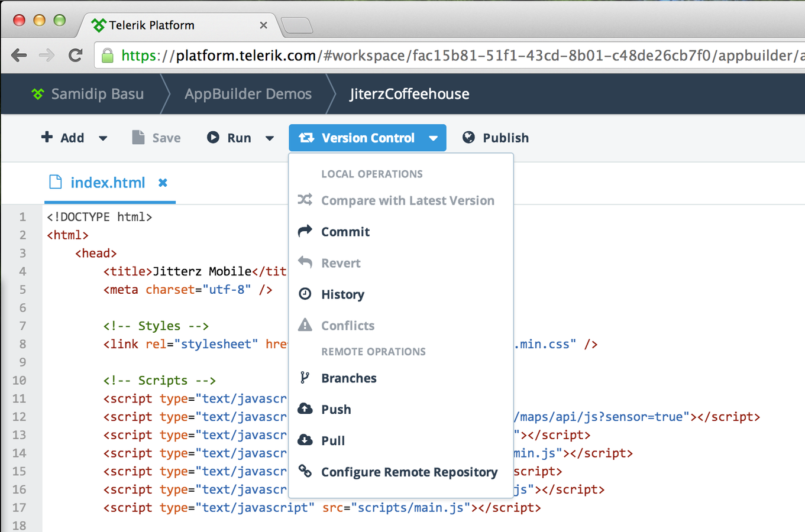Click the Conflicts warning triangle icon
The image size is (805, 532).
pos(305,325)
